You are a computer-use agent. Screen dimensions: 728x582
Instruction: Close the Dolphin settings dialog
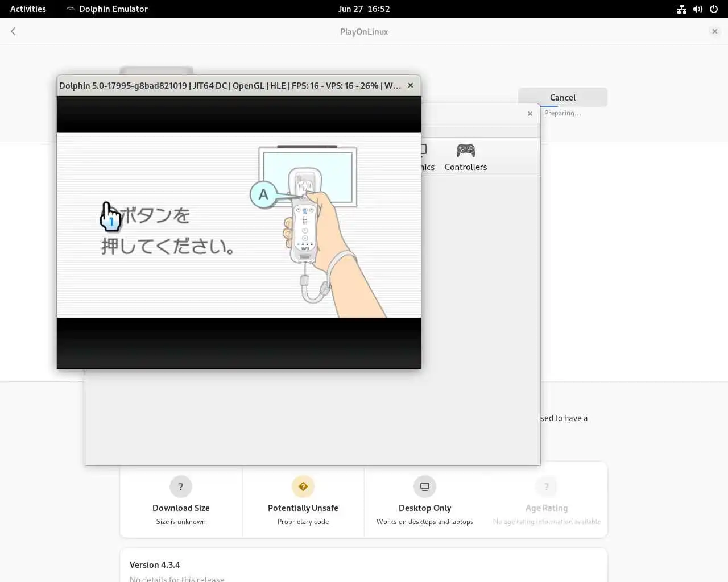pyautogui.click(x=530, y=114)
